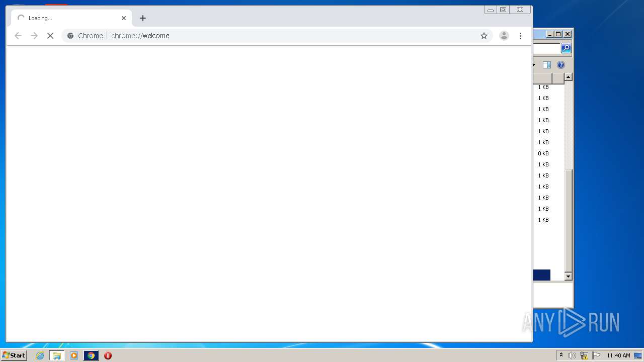The image size is (644, 362).
Task: Click the Show desktop icon in the tray
Action: [638, 355]
